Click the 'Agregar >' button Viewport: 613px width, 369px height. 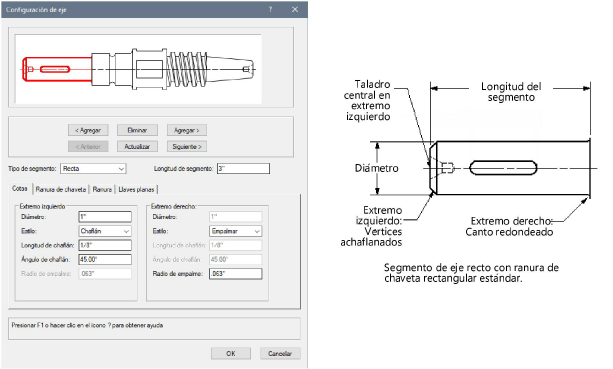click(186, 130)
